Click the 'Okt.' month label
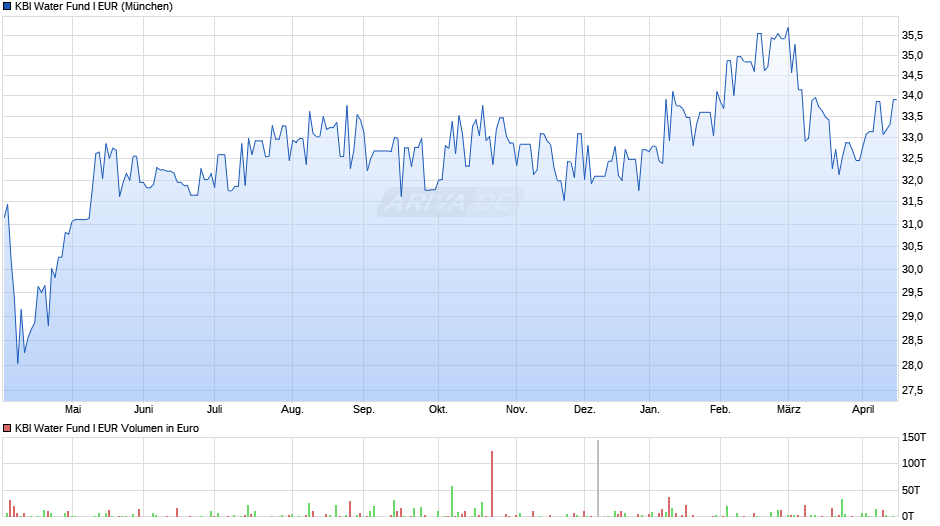Image resolution: width=940 pixels, height=526 pixels. (438, 409)
